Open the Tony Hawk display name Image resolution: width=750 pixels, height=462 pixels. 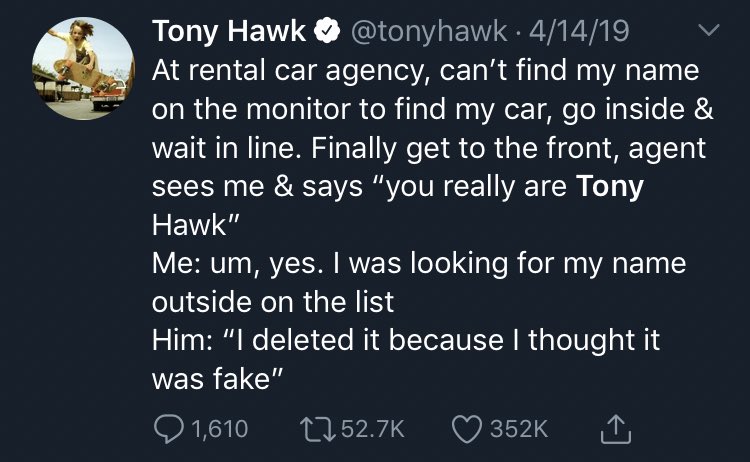pyautogui.click(x=229, y=32)
